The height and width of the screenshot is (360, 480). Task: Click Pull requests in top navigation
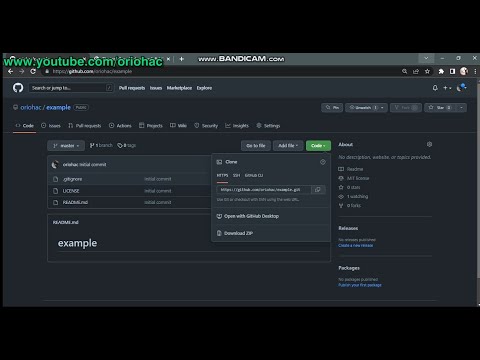pos(132,88)
